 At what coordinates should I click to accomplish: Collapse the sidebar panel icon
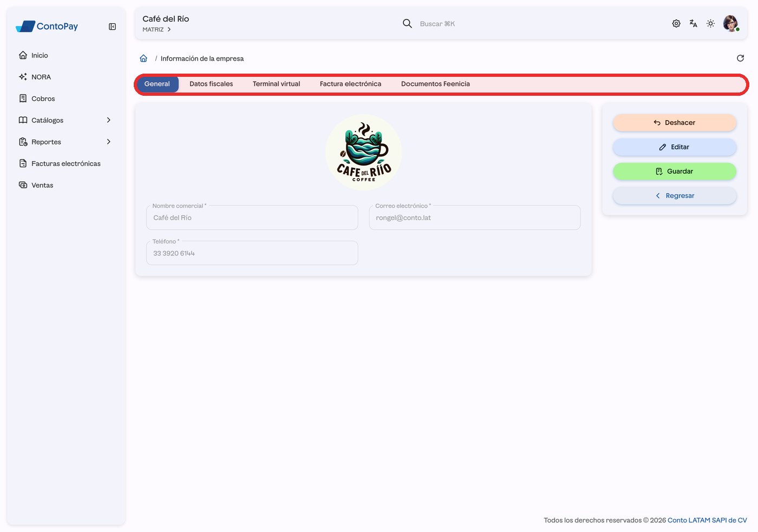click(112, 27)
